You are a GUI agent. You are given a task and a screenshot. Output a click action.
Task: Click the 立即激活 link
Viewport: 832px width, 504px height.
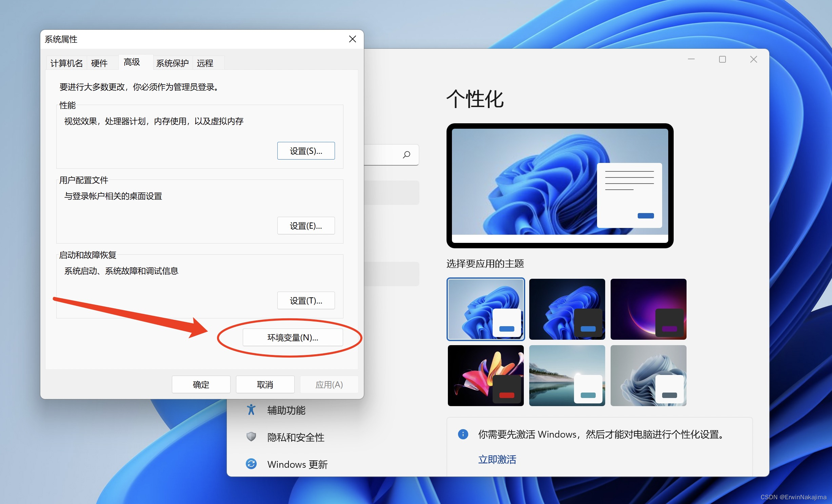(497, 460)
